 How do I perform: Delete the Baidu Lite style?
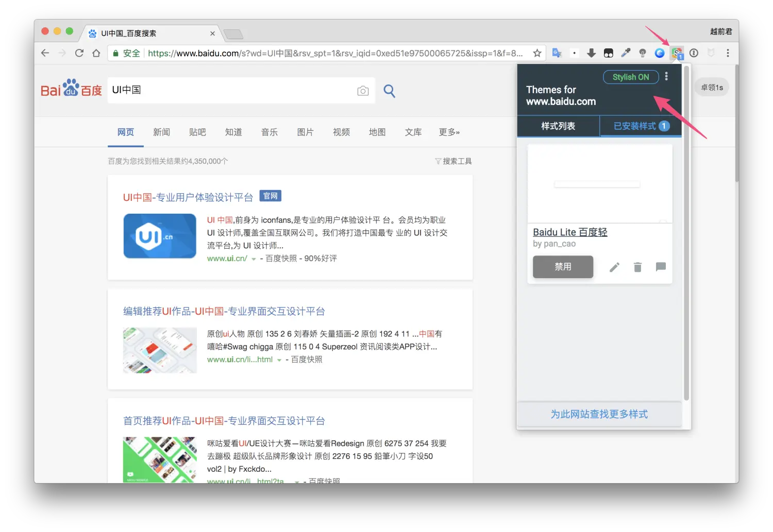coord(637,267)
